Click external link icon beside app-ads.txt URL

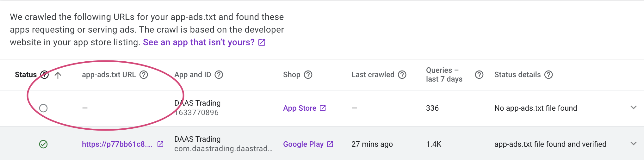click(x=160, y=144)
